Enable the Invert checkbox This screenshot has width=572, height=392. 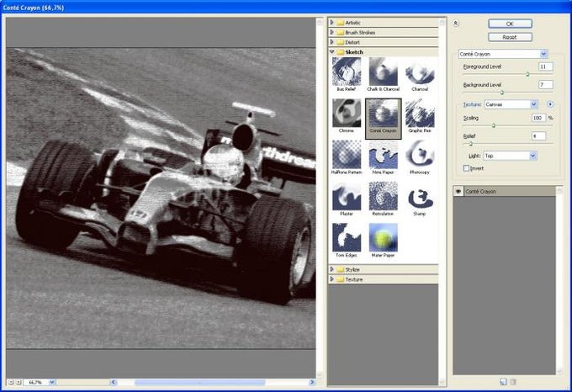point(465,168)
